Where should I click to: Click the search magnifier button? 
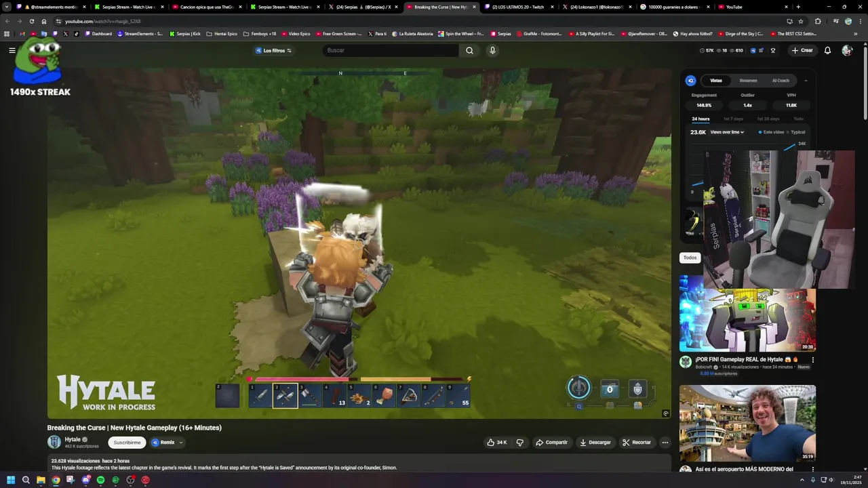[x=469, y=50]
